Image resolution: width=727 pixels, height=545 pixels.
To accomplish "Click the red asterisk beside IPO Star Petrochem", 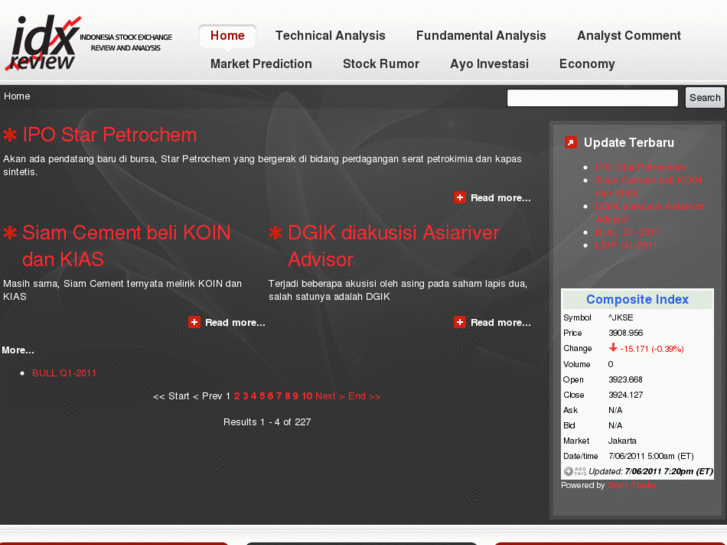I will click(10, 135).
